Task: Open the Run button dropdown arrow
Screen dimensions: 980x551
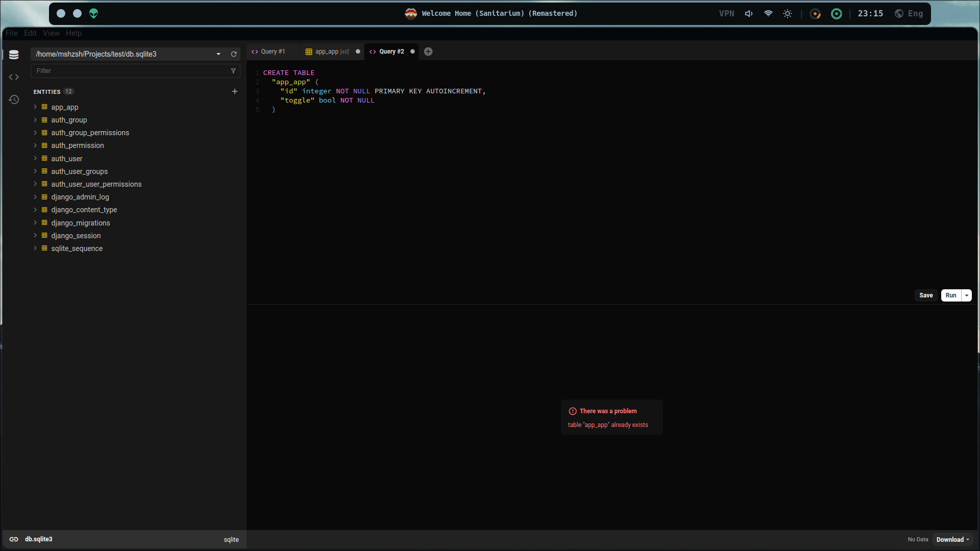Action: point(967,295)
